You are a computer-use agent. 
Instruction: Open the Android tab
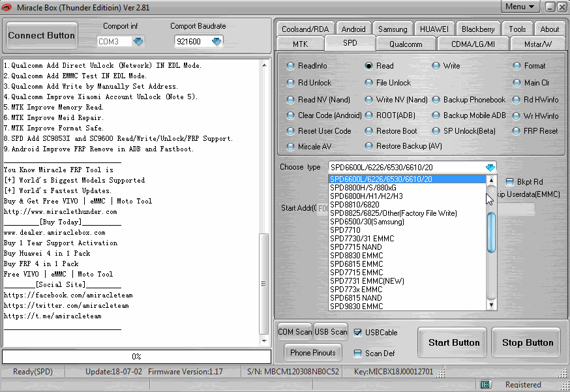[x=353, y=29]
